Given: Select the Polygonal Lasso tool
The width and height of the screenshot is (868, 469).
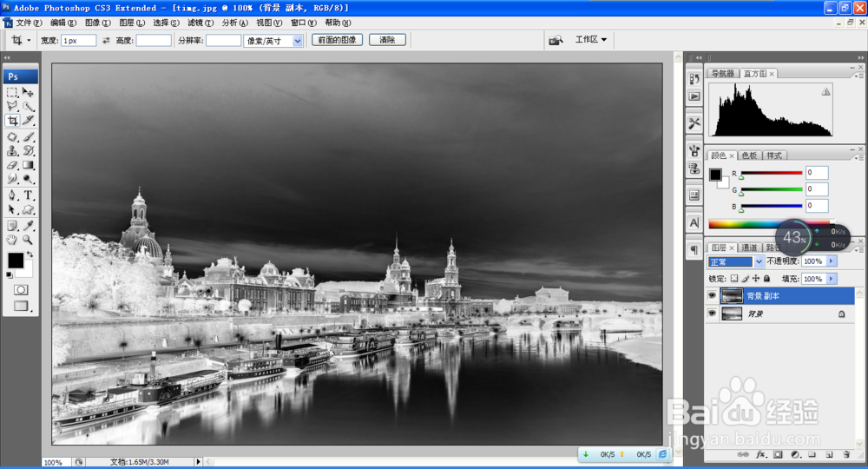Looking at the screenshot, I should [12, 106].
